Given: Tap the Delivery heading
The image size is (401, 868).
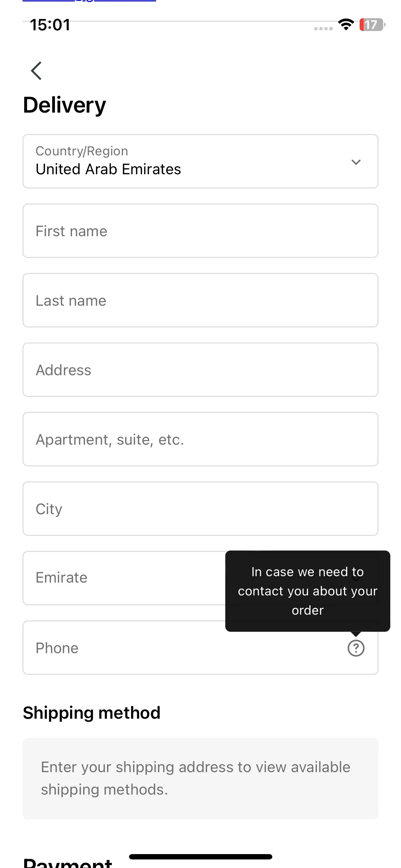Looking at the screenshot, I should (x=65, y=105).
